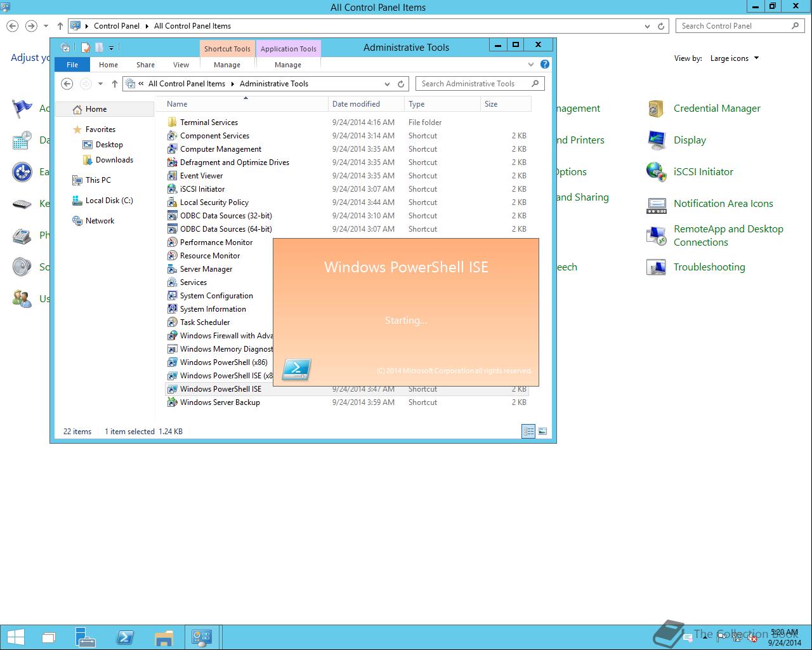This screenshot has width=812, height=650.
Task: Open recent locations dropdown in Control Panel
Action: [46, 26]
